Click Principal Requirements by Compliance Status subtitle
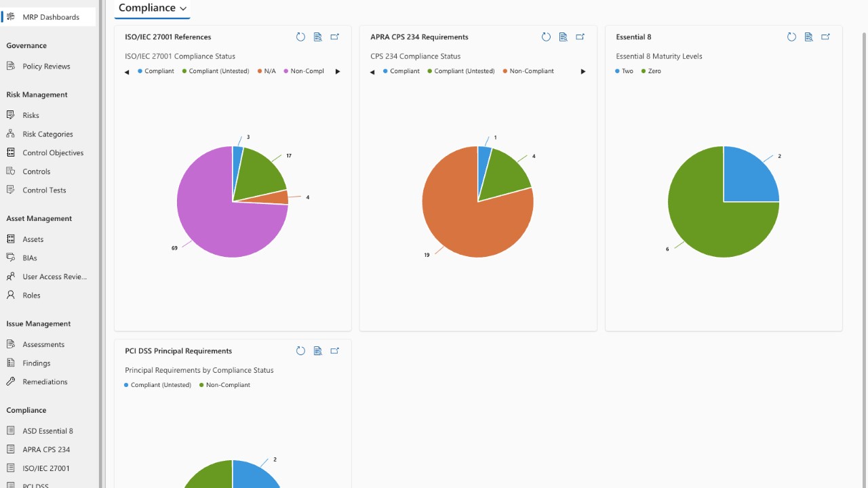Screen dimensions: 868x488 click(x=199, y=370)
